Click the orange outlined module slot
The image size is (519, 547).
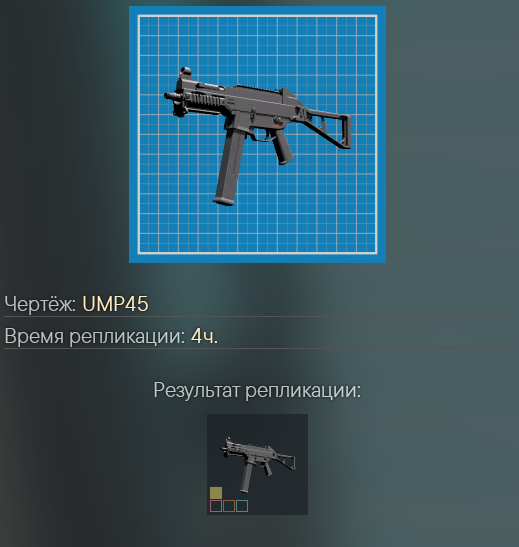[229, 506]
